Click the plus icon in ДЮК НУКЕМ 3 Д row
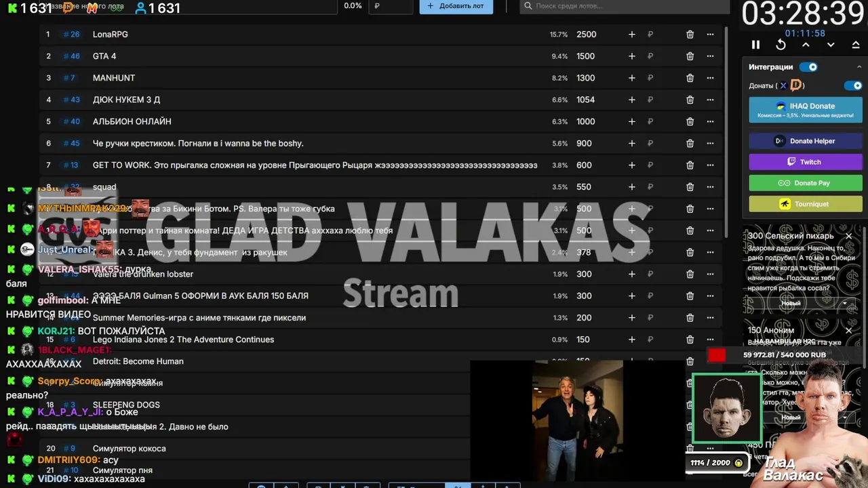This screenshot has height=488, width=868. point(631,100)
